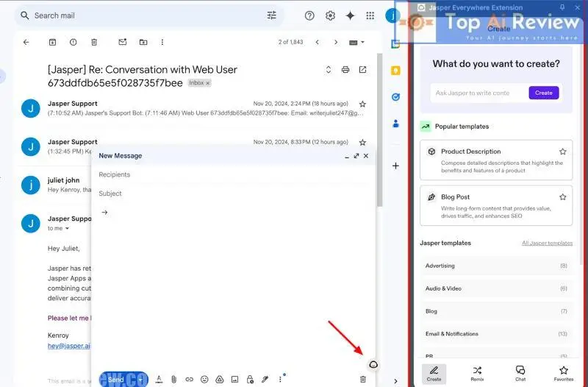588x387 pixels.
Task: Open Google apps grid
Action: point(370,15)
